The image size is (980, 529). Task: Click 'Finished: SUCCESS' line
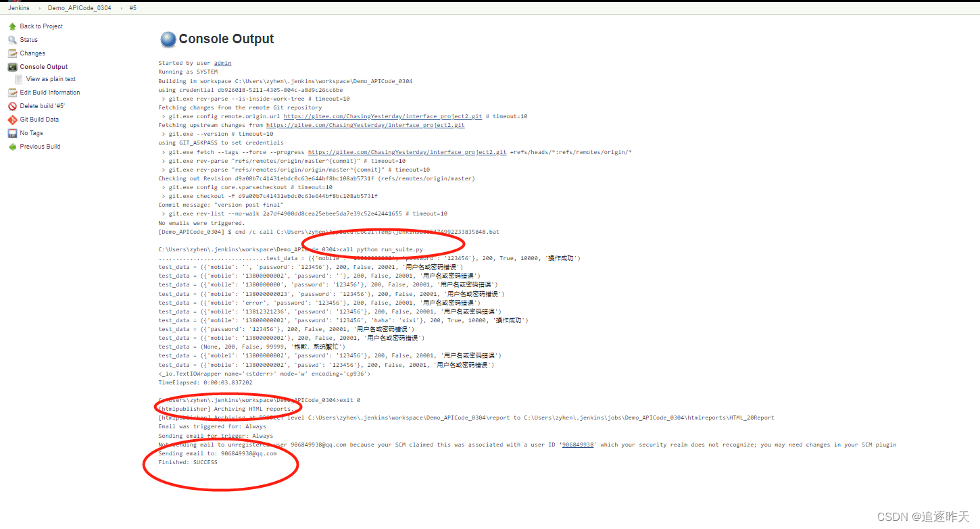[x=188, y=463]
